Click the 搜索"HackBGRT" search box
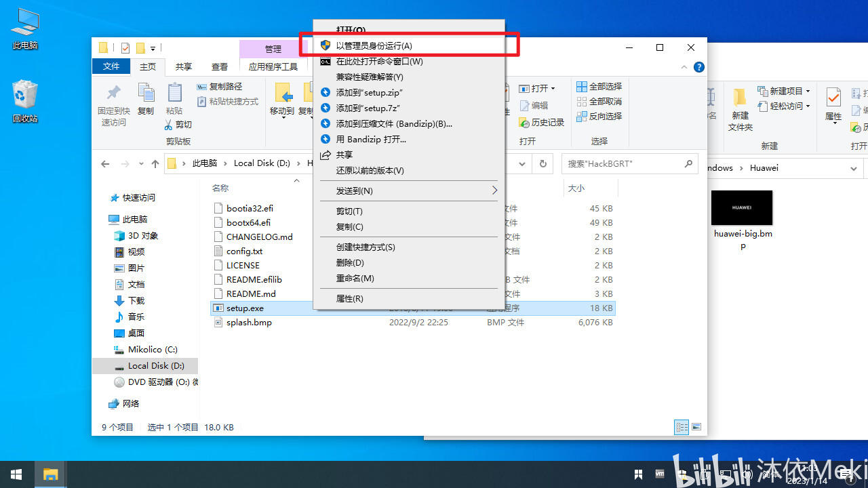 [629, 164]
